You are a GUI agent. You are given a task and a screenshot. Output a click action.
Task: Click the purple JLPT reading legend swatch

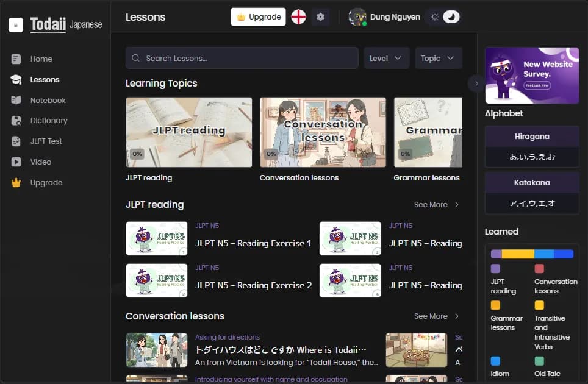[x=495, y=269]
